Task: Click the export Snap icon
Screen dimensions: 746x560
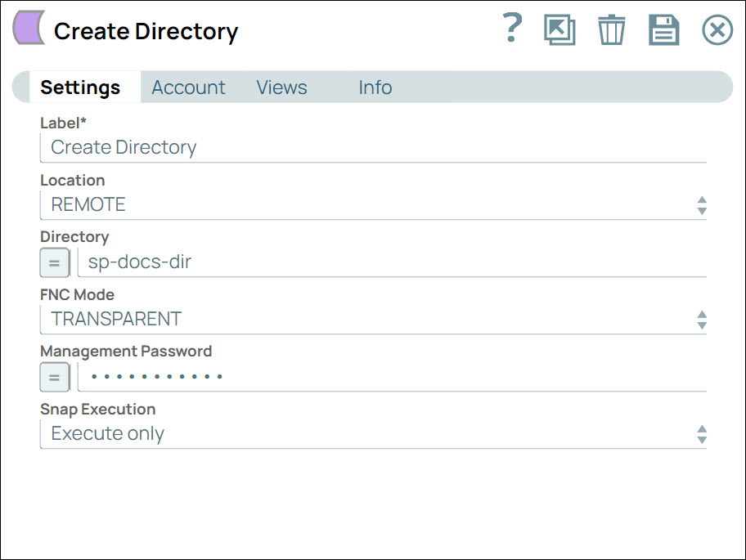Action: pos(559,29)
